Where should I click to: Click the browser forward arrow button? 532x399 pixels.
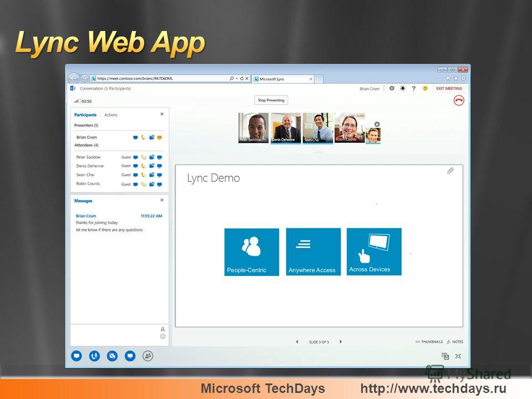[84, 78]
